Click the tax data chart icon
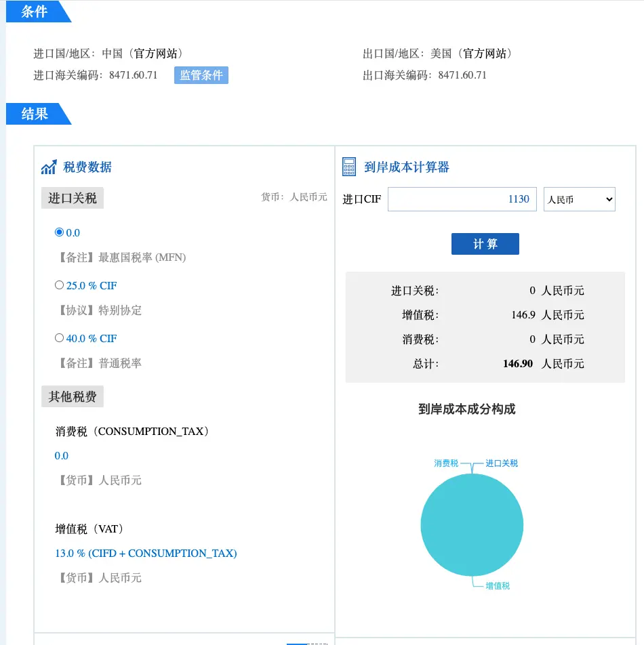The width and height of the screenshot is (644, 645). (49, 167)
